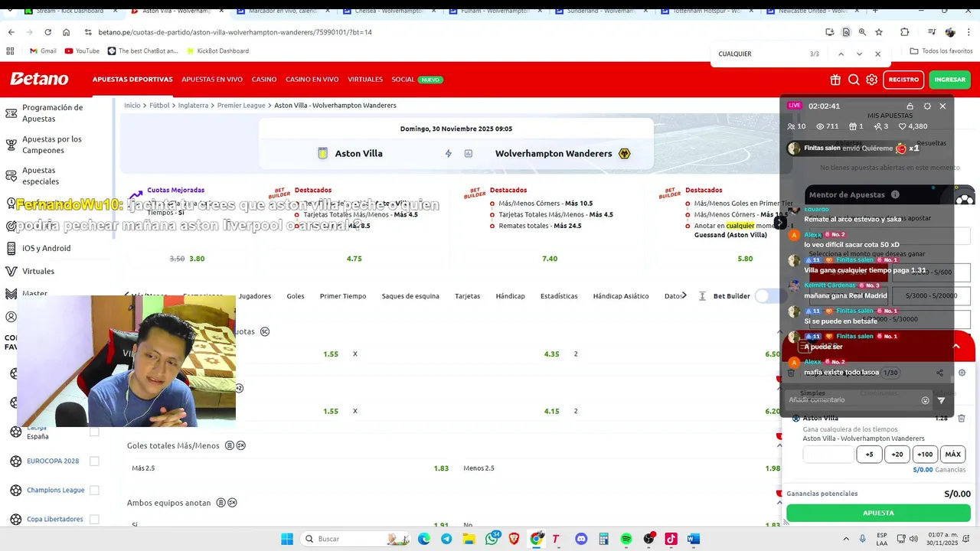Check the Champions League checkbox
This screenshot has height=551, width=980.
tap(94, 490)
